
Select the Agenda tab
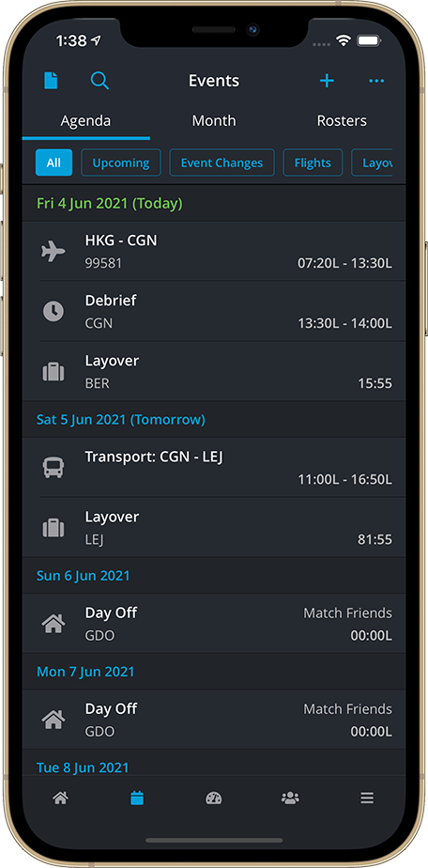(x=85, y=120)
